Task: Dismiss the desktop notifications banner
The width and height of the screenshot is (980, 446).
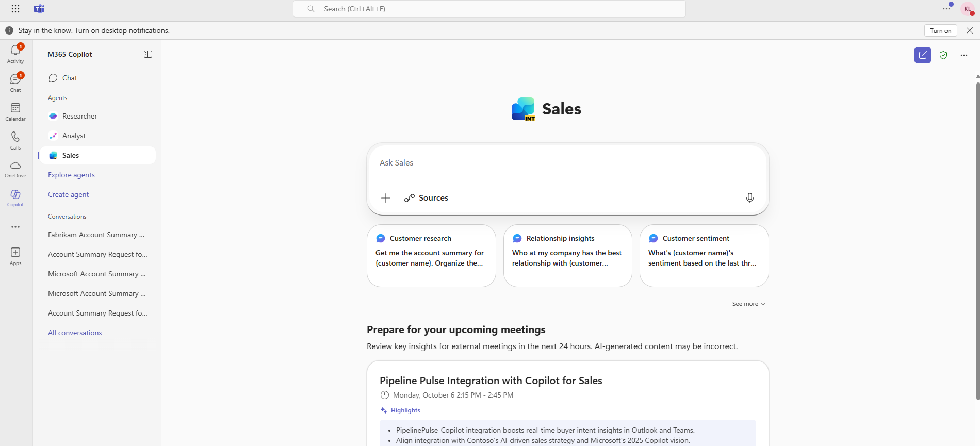Action: tap(970, 30)
